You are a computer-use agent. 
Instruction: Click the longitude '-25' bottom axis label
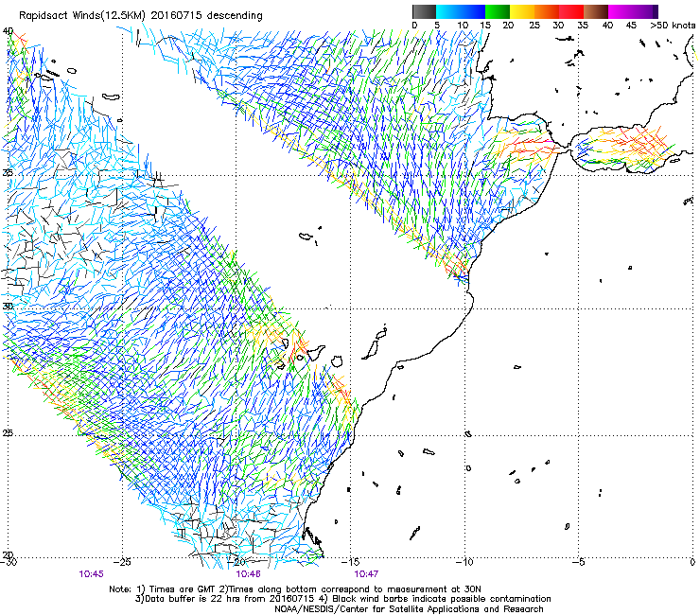122,562
